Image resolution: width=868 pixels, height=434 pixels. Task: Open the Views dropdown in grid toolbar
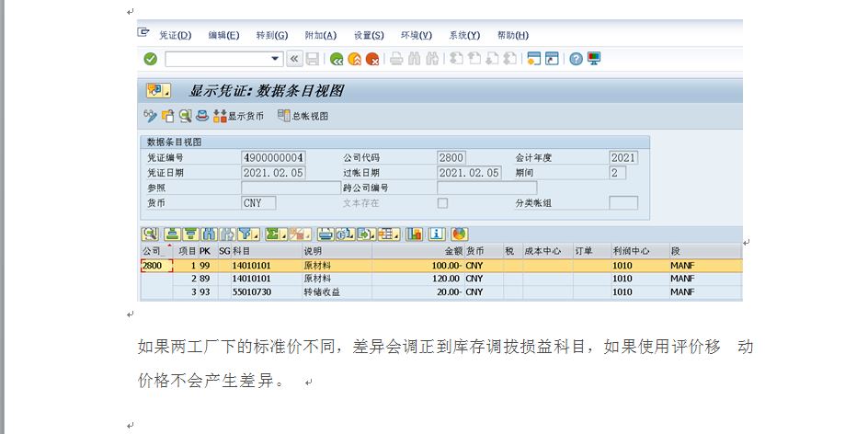(346, 234)
